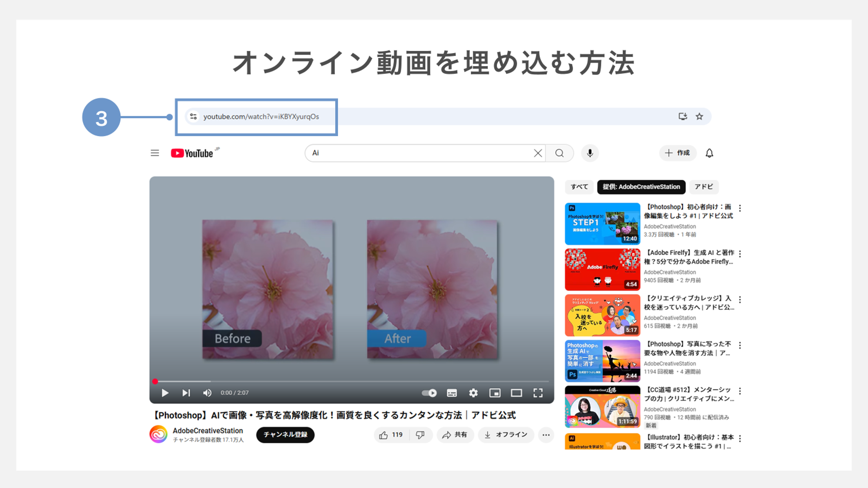The height and width of the screenshot is (488, 868).
Task: Open the notifications bell
Action: click(709, 153)
